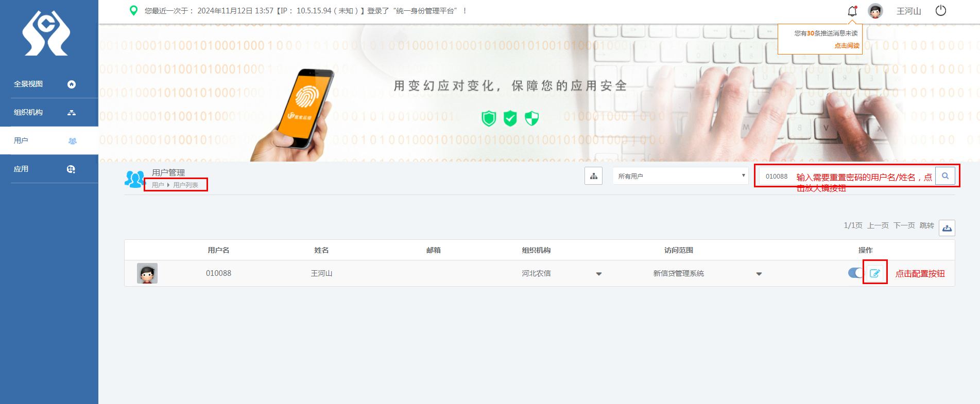The width and height of the screenshot is (980, 404).
Task: Toggle the enable switch for user 010088
Action: pyautogui.click(x=856, y=273)
